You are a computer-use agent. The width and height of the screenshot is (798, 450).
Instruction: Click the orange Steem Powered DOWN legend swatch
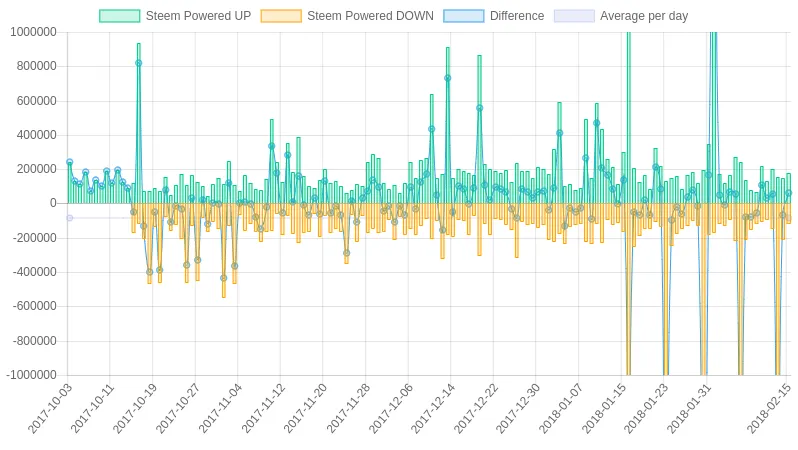pyautogui.click(x=281, y=16)
